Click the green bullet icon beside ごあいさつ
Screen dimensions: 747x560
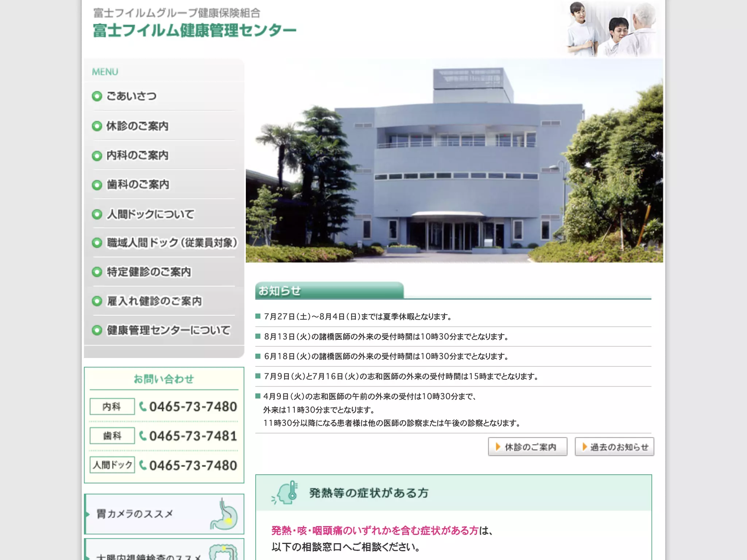[97, 96]
